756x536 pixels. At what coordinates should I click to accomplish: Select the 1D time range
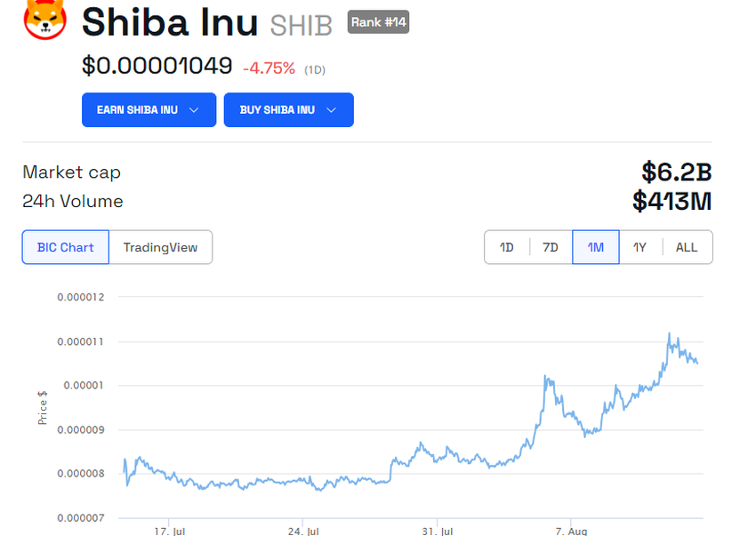tap(507, 247)
